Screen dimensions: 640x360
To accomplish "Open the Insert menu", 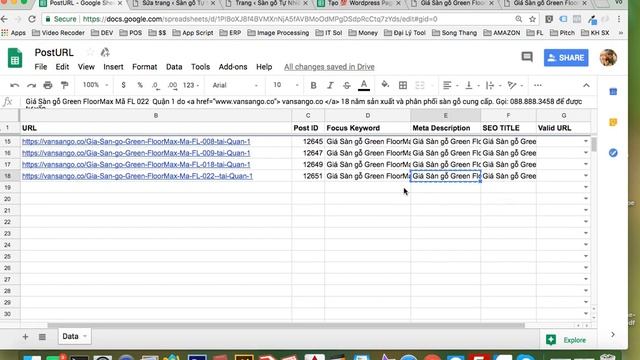I will click(x=113, y=67).
